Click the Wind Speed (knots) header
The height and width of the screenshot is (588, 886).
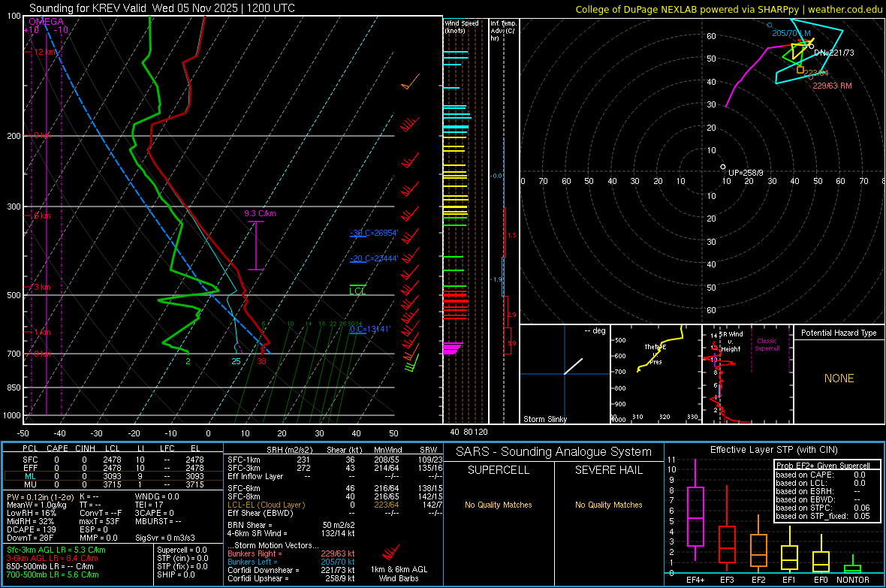coord(461,27)
